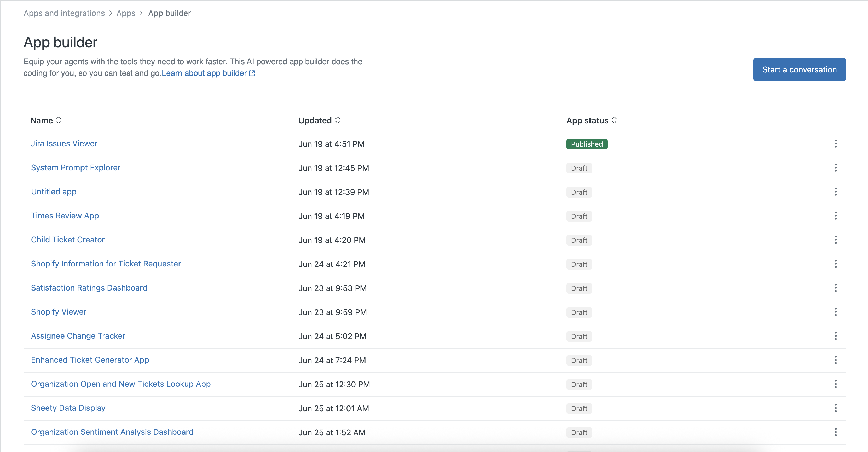Go to Apps and integrations breadcrumb
The image size is (868, 452).
[x=64, y=13]
